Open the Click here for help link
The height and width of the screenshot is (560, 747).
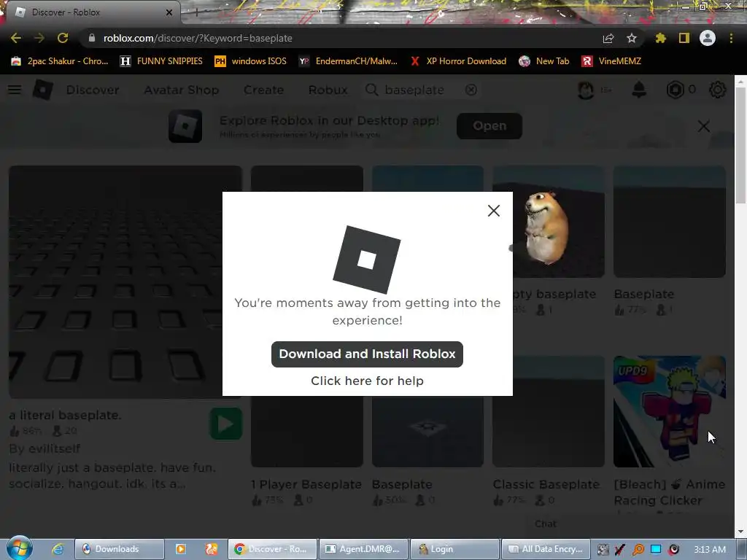coord(367,381)
